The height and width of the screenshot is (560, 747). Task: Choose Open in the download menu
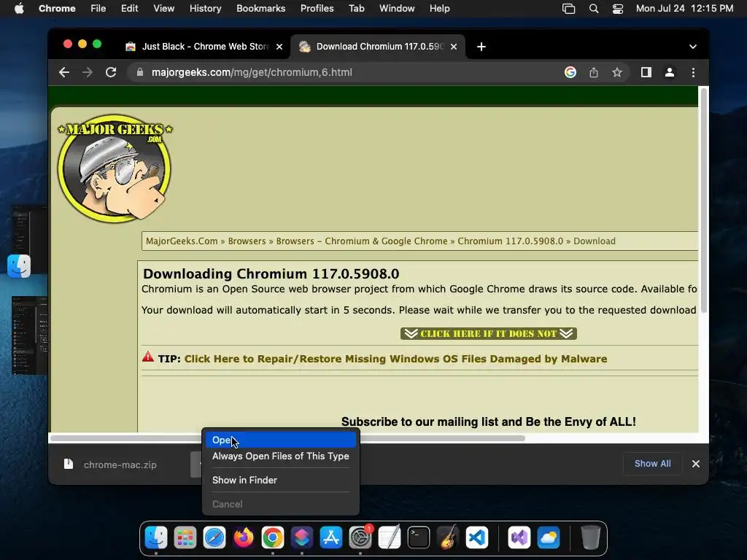pyautogui.click(x=281, y=440)
